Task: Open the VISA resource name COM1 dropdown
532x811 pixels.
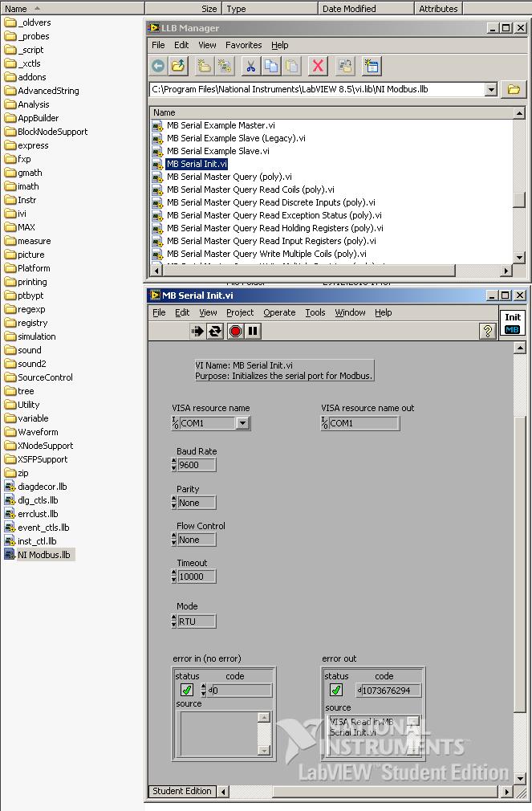Action: tap(242, 423)
